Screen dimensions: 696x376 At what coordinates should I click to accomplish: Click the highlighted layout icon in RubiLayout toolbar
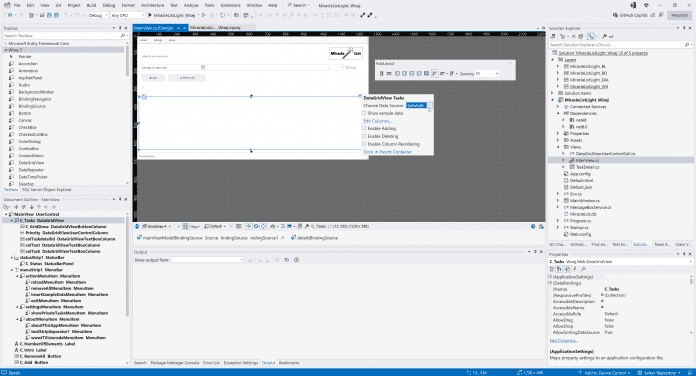coord(434,73)
